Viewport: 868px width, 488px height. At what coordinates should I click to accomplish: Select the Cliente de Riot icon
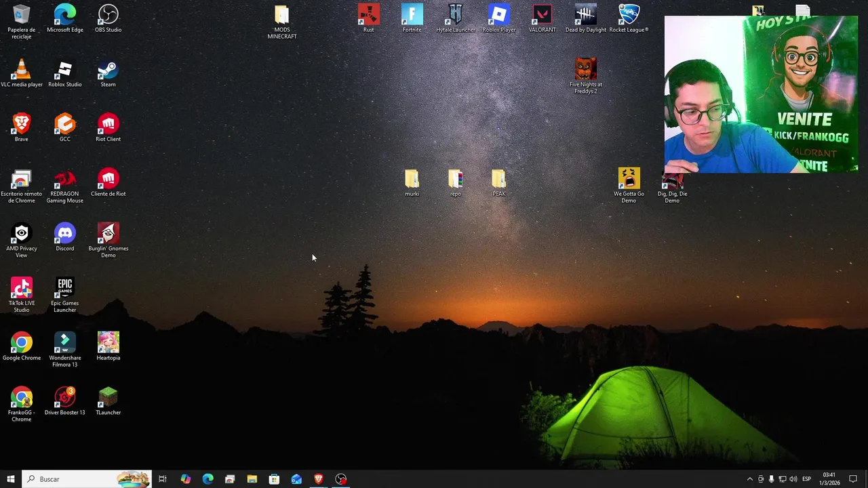coord(108,183)
